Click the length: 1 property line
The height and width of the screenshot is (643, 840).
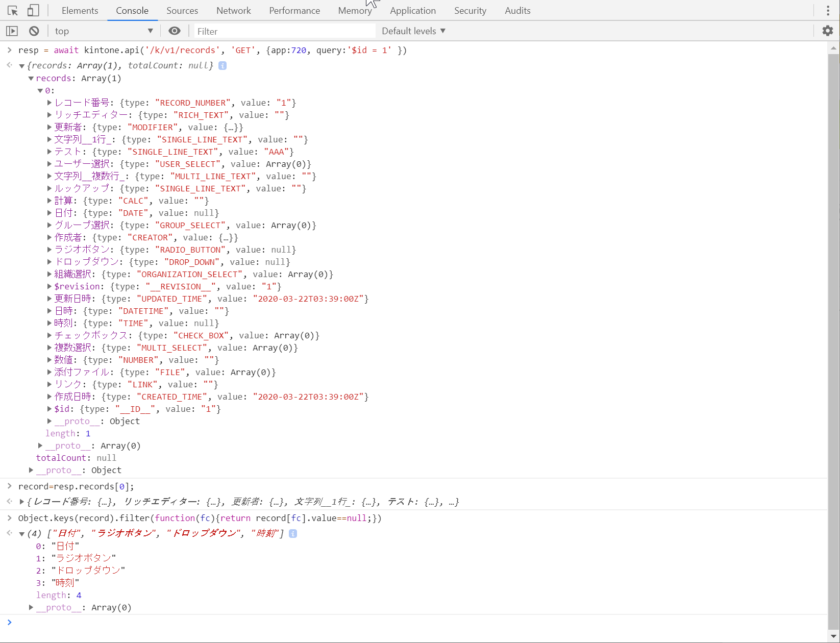click(x=68, y=433)
